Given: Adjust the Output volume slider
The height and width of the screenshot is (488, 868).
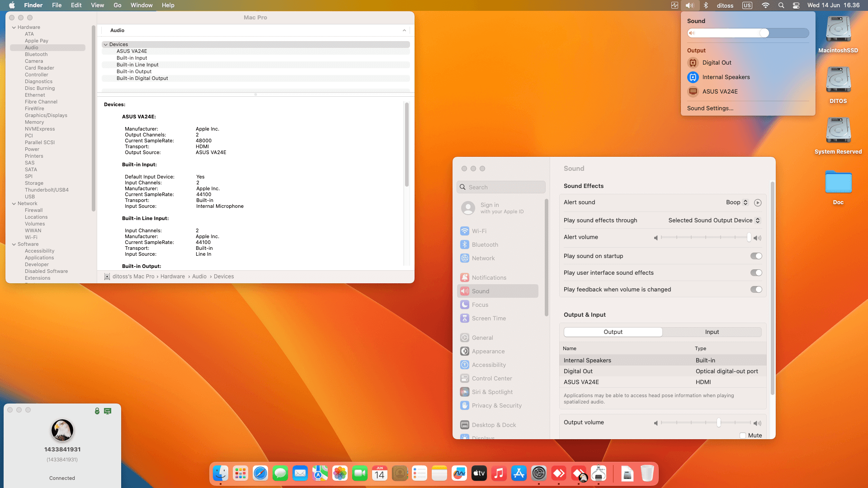Looking at the screenshot, I should (705, 423).
